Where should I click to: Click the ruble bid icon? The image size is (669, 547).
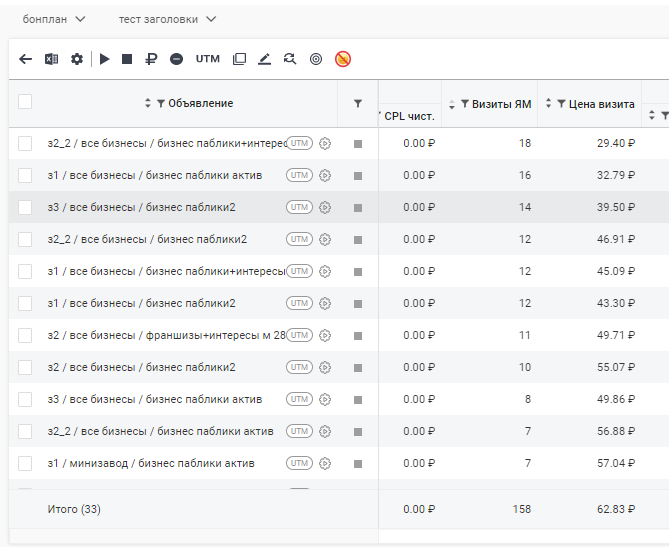pos(151,59)
